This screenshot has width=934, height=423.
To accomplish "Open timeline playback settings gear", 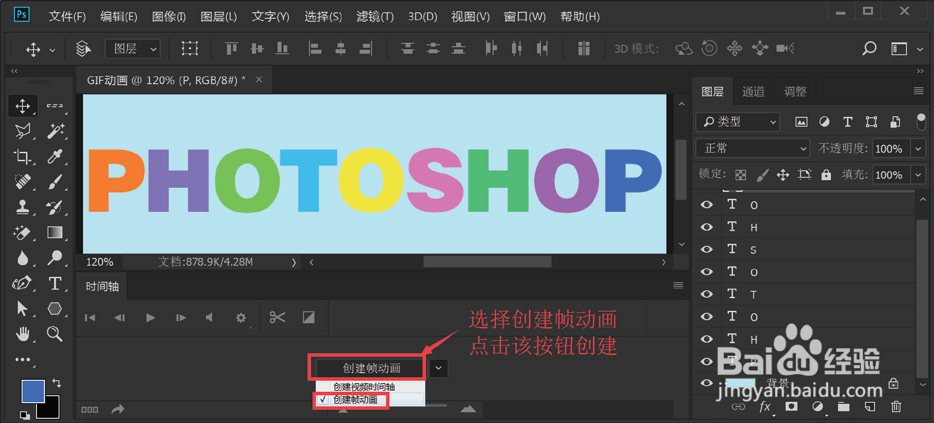I will tap(241, 318).
